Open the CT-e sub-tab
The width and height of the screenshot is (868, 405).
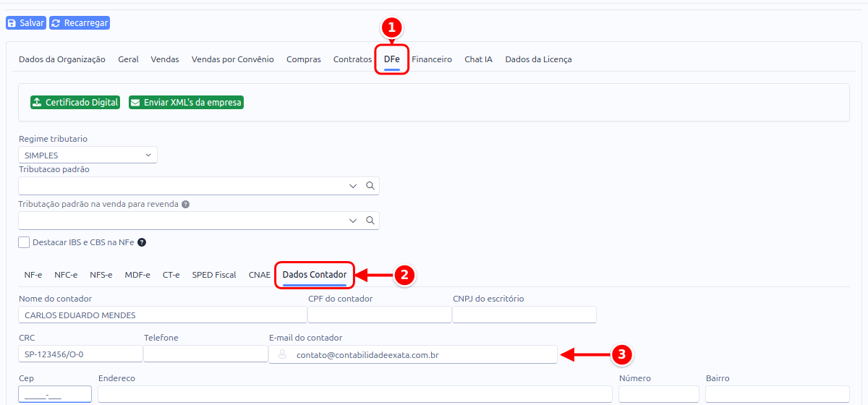171,275
